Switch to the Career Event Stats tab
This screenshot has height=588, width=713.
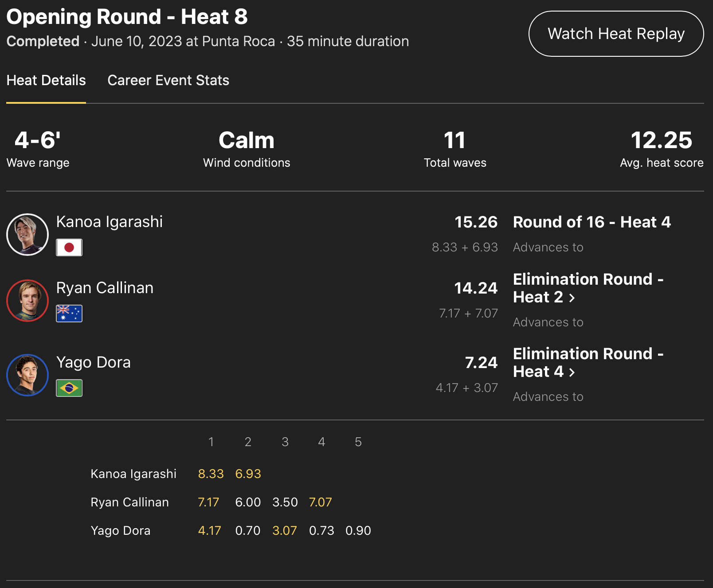[168, 80]
